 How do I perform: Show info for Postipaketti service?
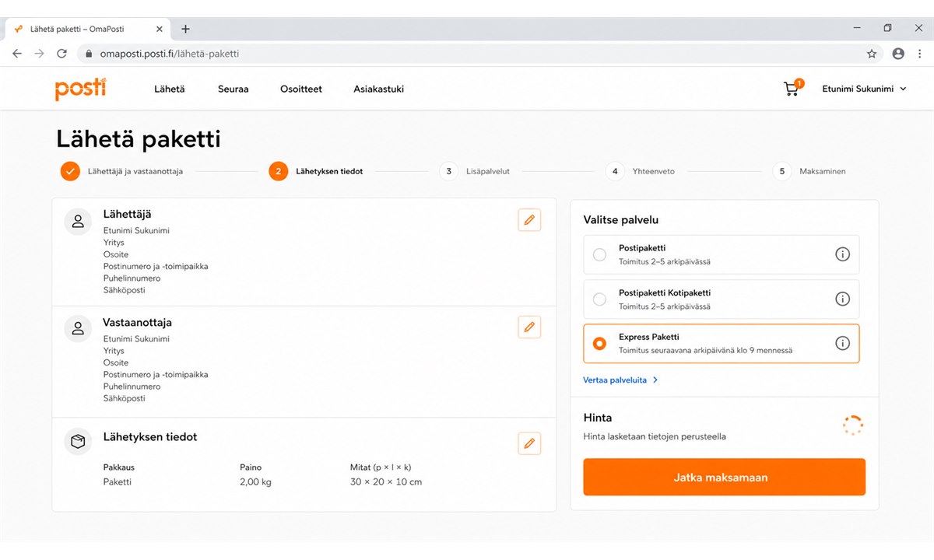click(842, 254)
